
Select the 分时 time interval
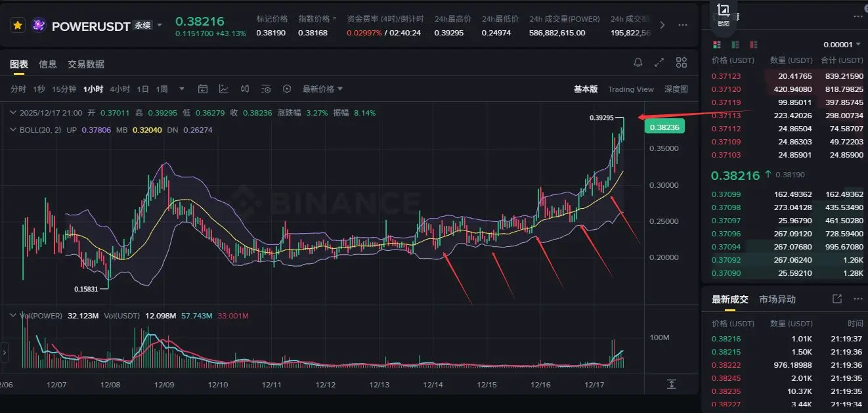pyautogui.click(x=18, y=89)
